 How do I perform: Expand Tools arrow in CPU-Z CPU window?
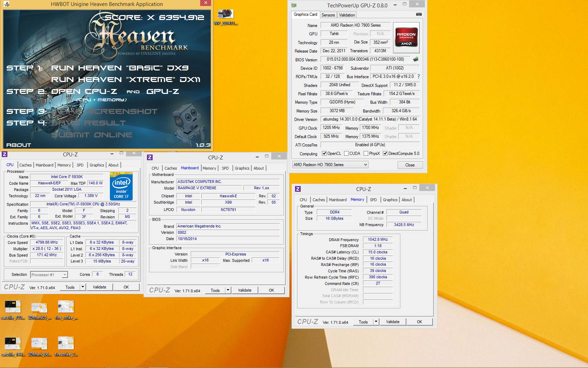pyautogui.click(x=83, y=287)
